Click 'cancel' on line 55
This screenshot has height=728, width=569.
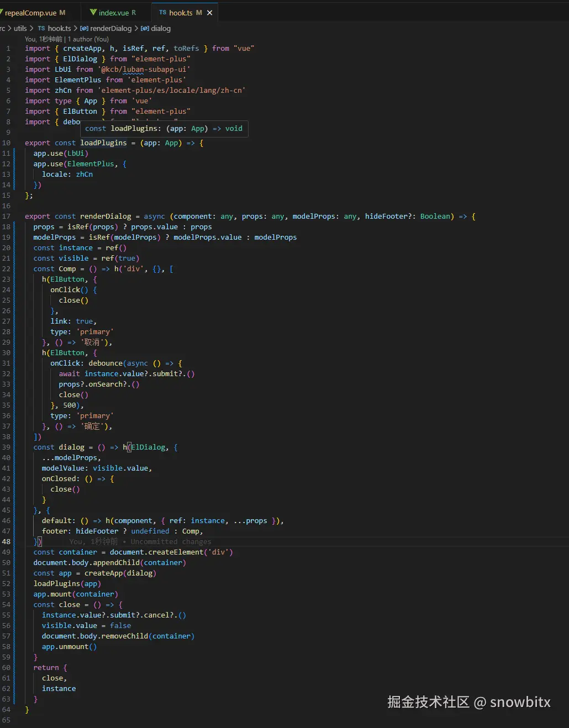tap(157, 615)
